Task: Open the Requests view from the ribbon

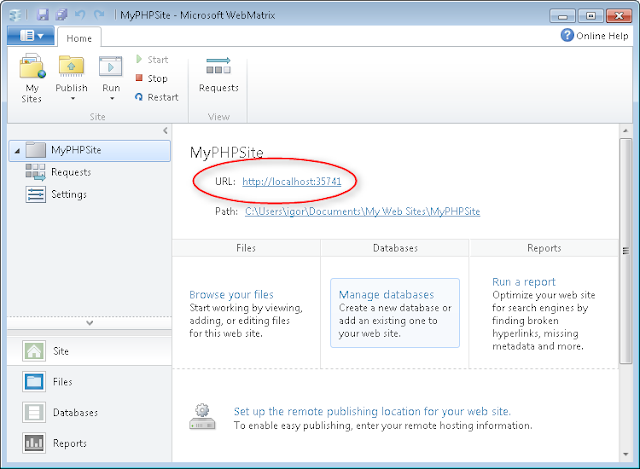Action: tap(218, 75)
